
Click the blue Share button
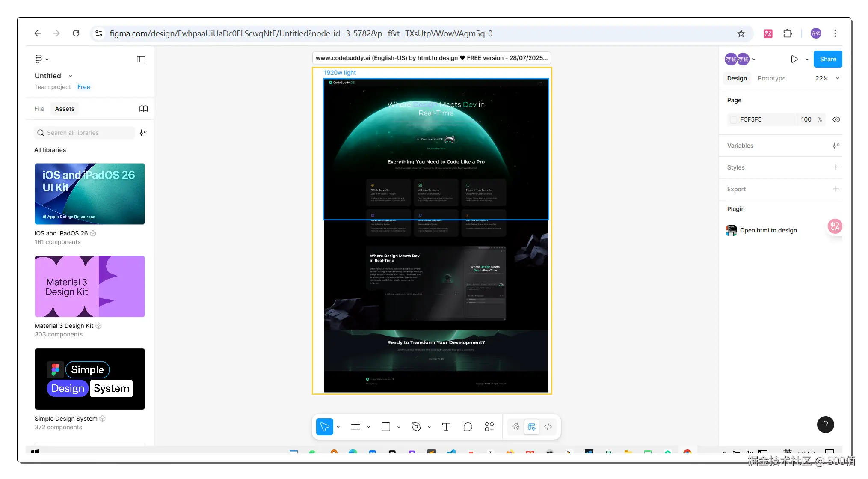(828, 59)
